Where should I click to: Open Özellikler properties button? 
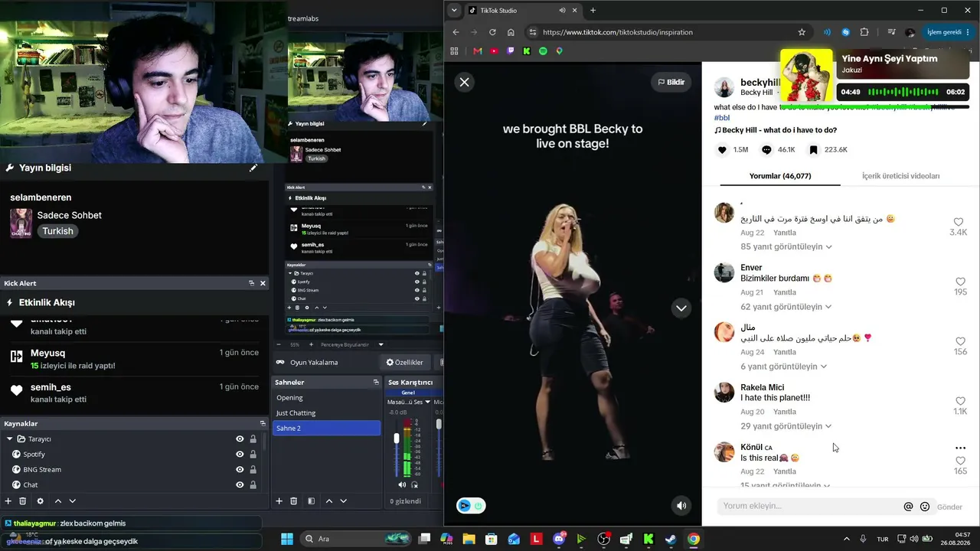[405, 363]
